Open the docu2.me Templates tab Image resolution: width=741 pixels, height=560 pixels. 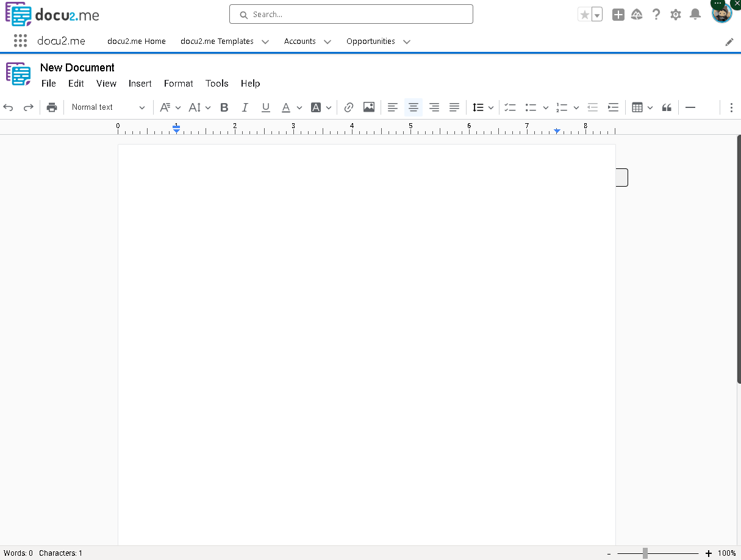click(217, 41)
